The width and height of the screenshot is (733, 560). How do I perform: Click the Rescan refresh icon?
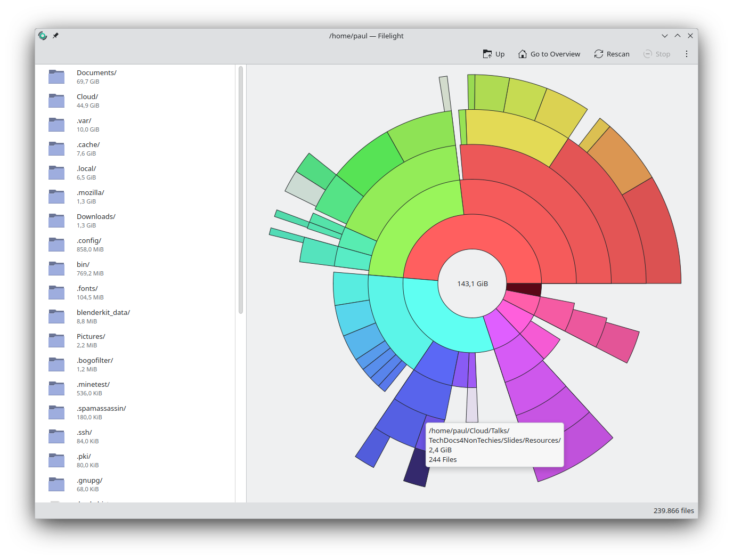[x=599, y=54]
